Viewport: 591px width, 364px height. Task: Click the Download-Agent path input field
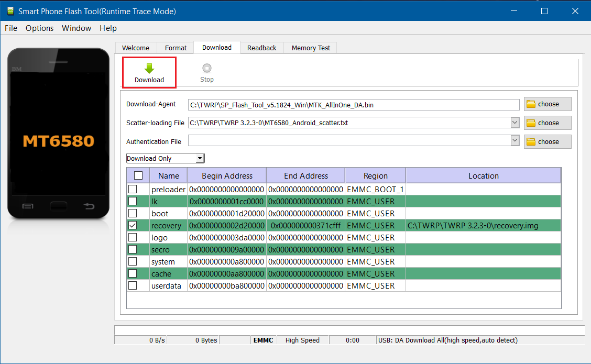pos(354,105)
